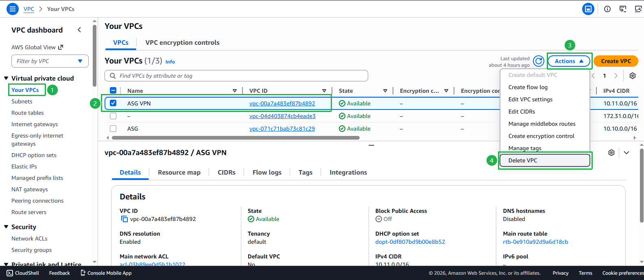644x280 pixels.
Task: Open the Details tab
Action: click(x=130, y=173)
